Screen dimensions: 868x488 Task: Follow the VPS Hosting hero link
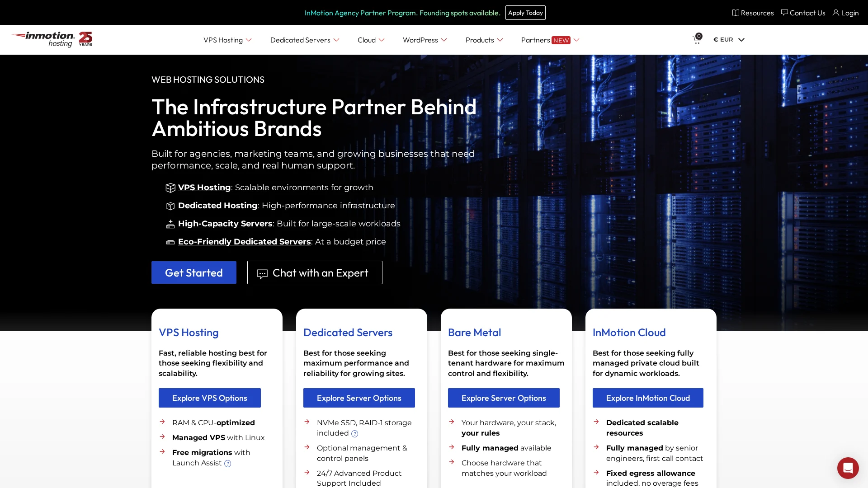[x=204, y=187]
